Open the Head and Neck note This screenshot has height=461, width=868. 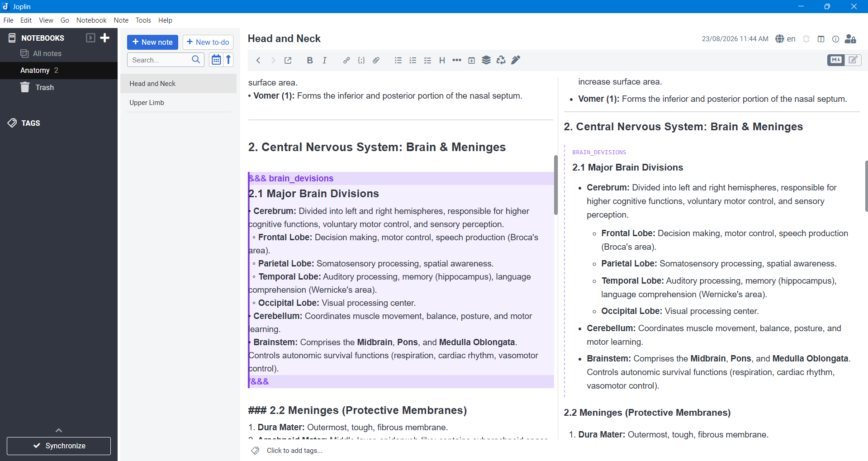[x=178, y=84]
